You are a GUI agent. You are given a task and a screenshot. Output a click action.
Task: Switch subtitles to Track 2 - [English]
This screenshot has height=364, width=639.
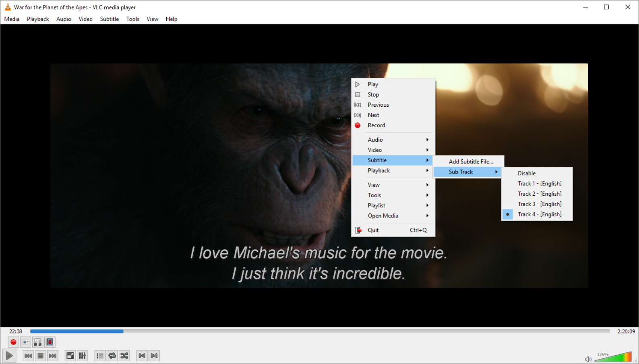537,194
